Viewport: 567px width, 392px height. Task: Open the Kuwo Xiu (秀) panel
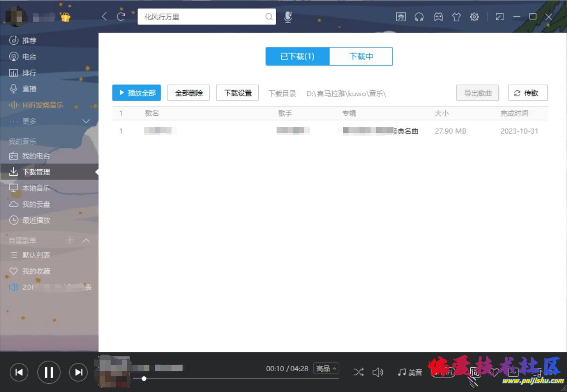coord(401,17)
